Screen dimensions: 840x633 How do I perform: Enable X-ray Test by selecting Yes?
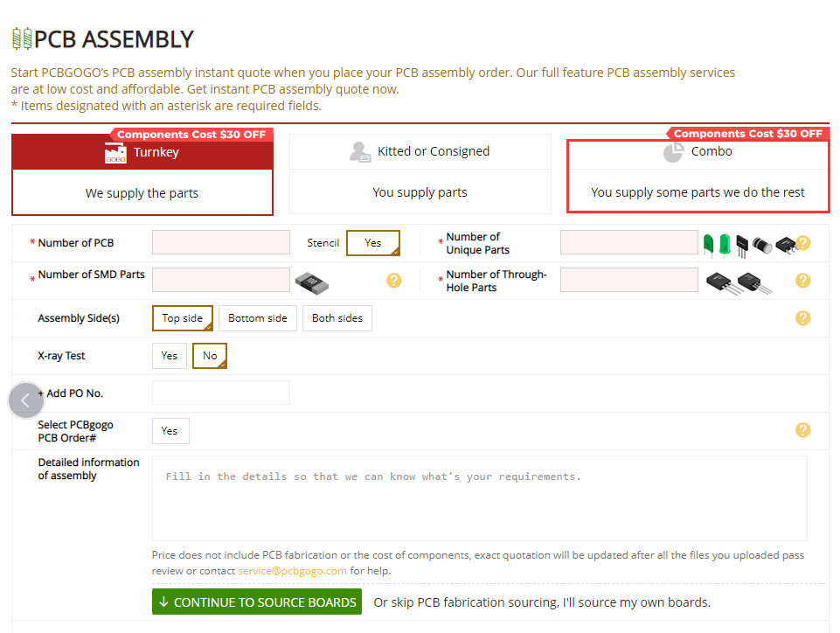tap(170, 356)
